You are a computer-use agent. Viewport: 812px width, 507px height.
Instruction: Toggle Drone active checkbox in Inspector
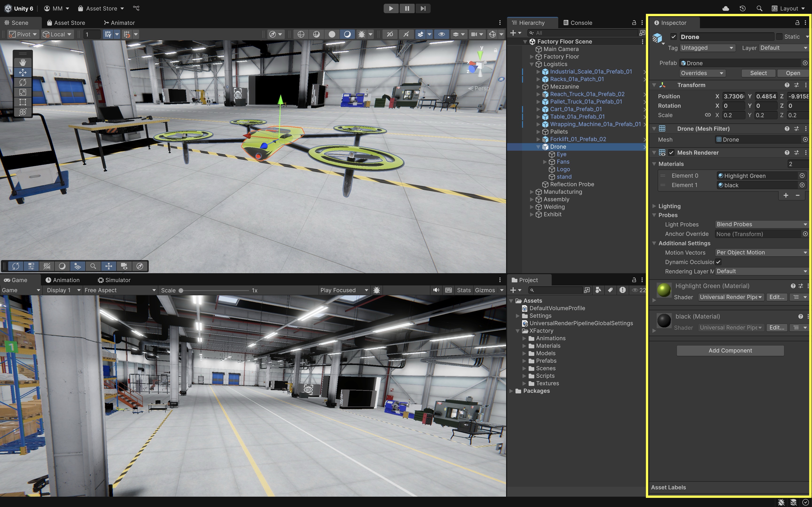coord(673,37)
